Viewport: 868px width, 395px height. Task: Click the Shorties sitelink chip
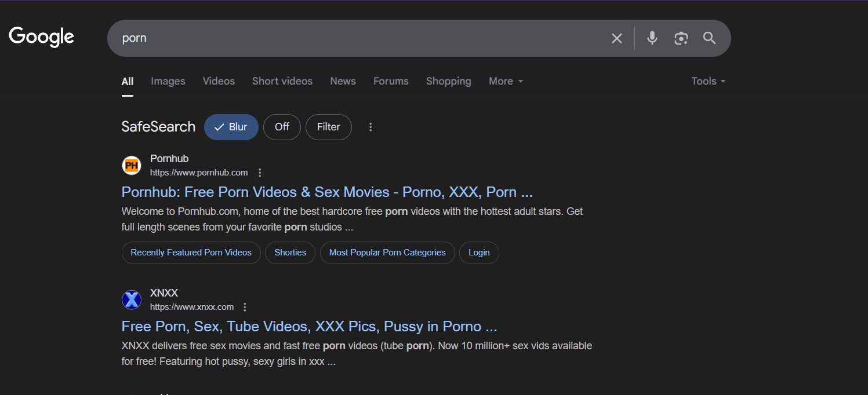(290, 253)
